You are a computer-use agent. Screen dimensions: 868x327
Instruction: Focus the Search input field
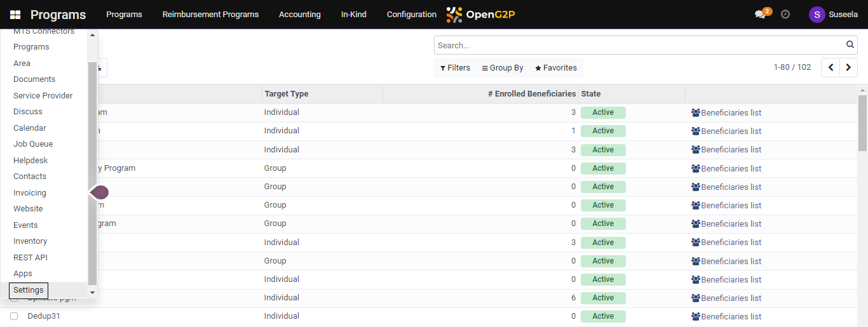639,45
